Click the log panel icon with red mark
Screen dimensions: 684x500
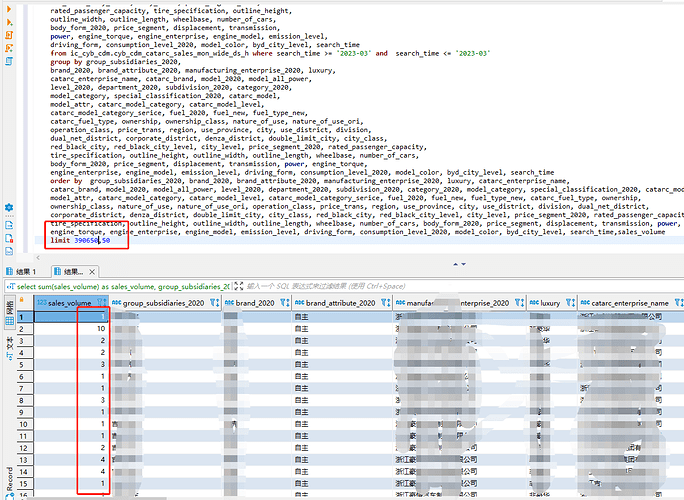click(9, 238)
